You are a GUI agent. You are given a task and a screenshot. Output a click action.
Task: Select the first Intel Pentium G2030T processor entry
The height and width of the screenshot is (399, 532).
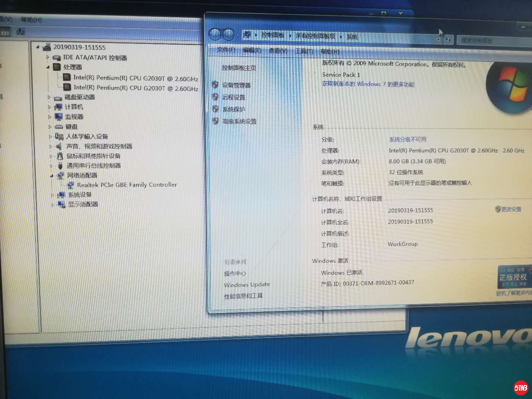(x=136, y=78)
